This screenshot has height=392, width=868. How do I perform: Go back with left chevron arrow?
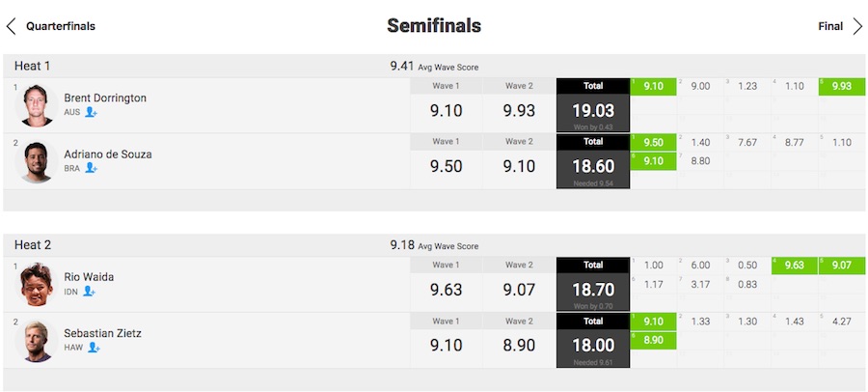coord(11,26)
